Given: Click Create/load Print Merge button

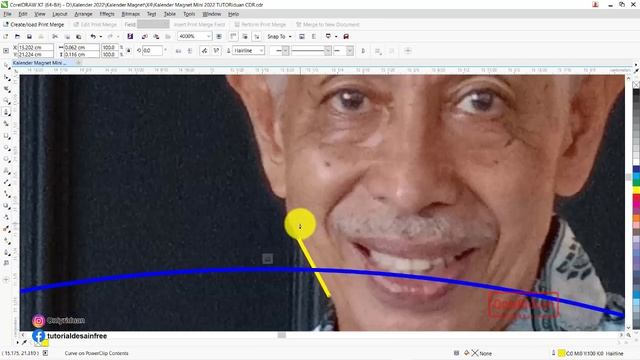Looking at the screenshot, I should coord(33,24).
